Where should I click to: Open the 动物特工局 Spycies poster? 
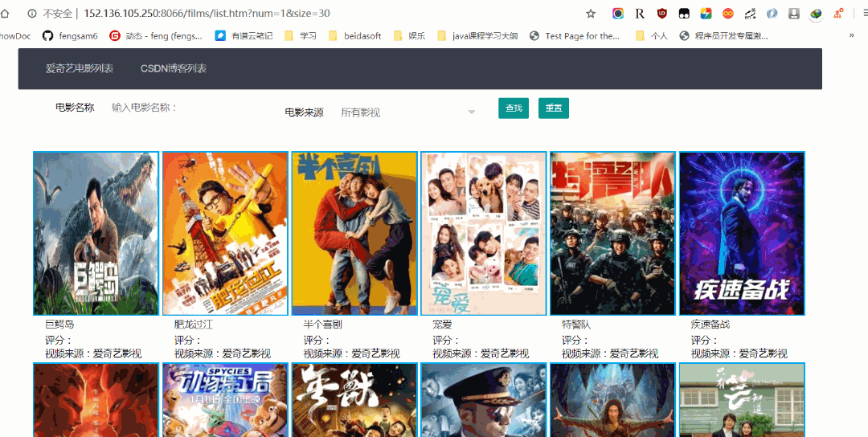click(225, 400)
